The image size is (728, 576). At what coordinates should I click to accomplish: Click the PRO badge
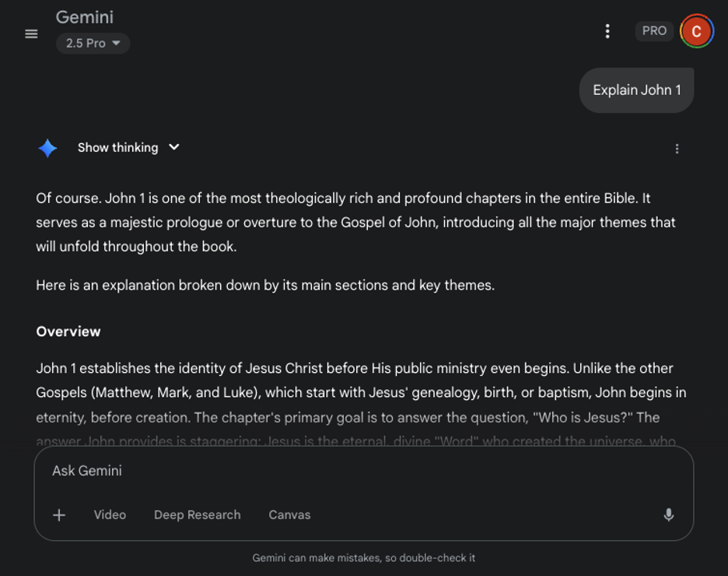click(654, 31)
